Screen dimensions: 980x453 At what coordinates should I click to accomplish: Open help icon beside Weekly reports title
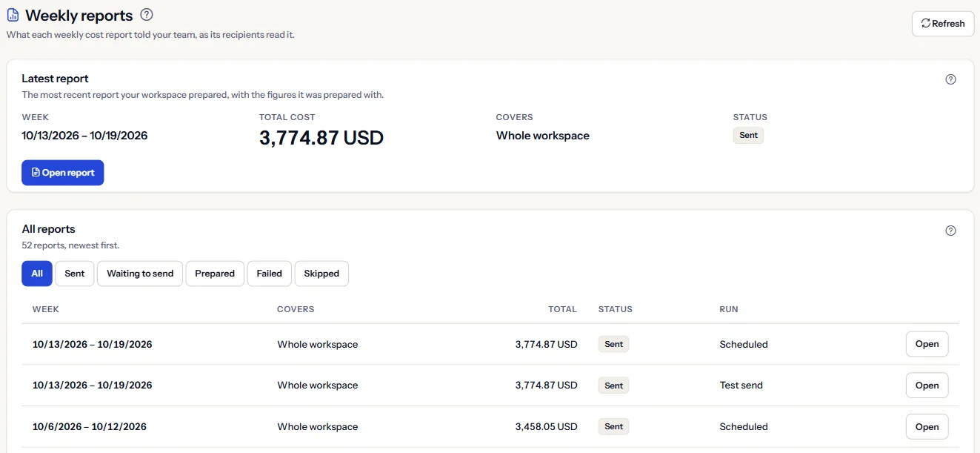coord(147,15)
